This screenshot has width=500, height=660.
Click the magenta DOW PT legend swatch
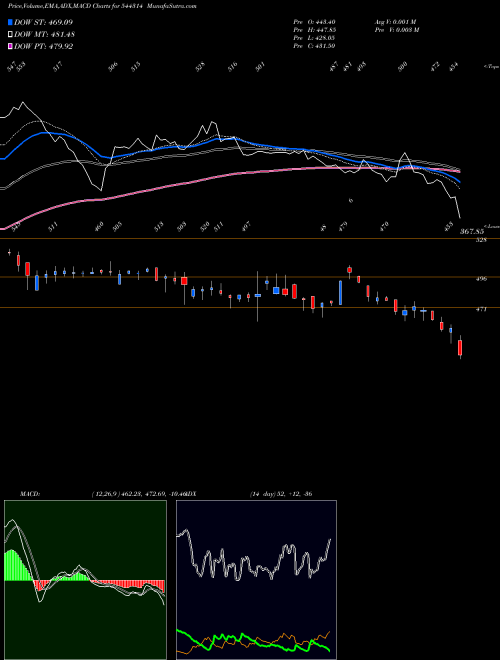tap(10, 46)
